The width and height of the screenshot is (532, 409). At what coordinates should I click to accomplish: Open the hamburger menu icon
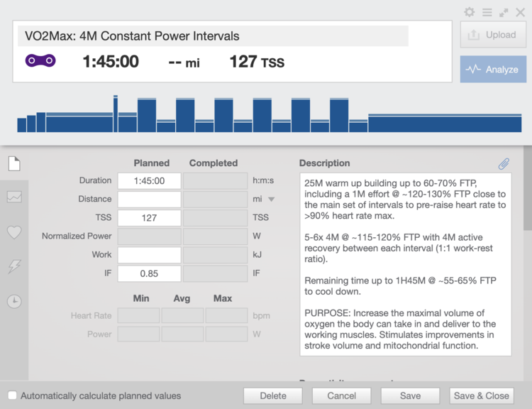[487, 13]
